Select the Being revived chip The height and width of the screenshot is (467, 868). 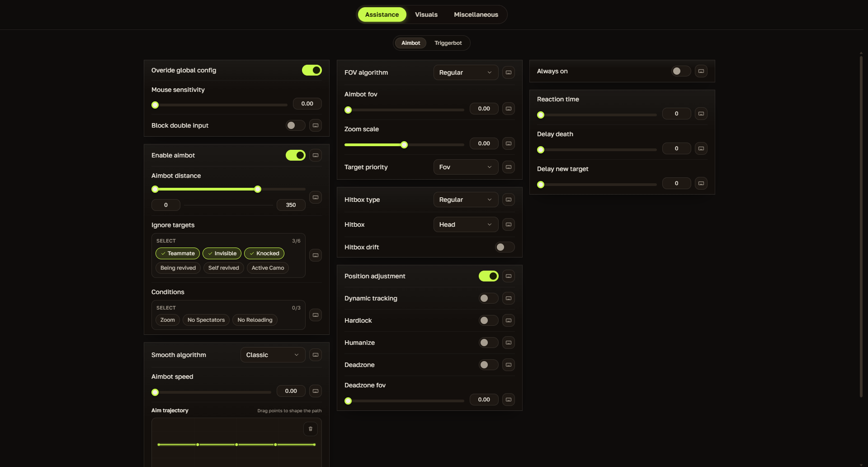pos(178,268)
